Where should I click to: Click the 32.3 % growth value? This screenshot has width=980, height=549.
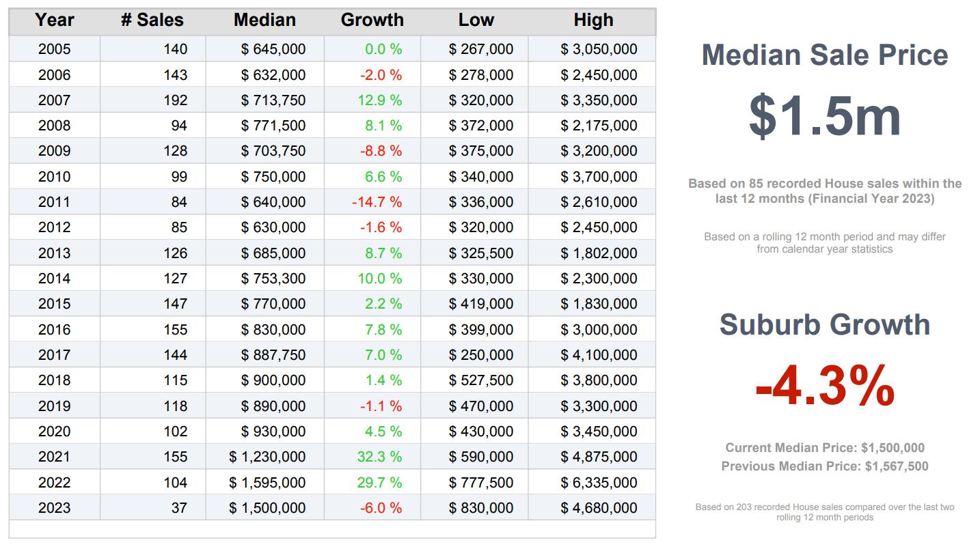pyautogui.click(x=379, y=457)
